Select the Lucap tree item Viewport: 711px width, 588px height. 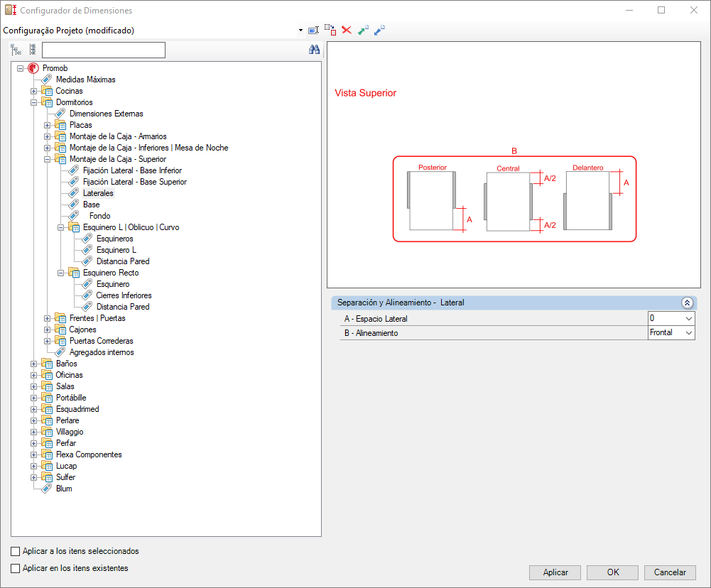click(x=67, y=466)
